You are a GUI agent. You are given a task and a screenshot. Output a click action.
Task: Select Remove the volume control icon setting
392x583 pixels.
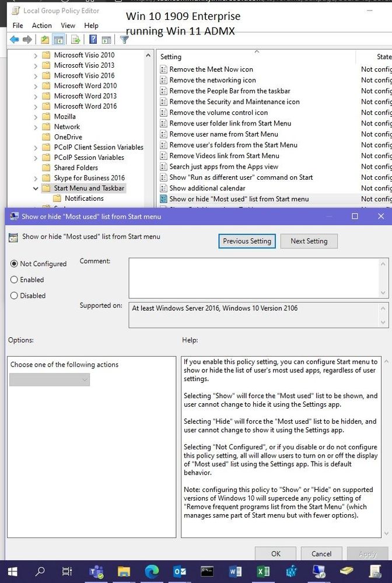tap(219, 112)
